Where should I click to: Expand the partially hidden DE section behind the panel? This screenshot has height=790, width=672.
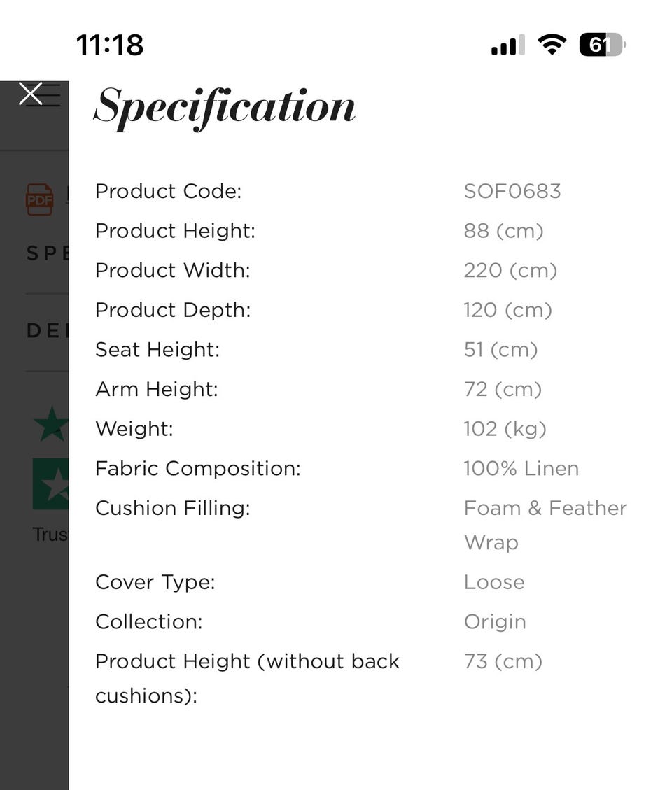pos(47,331)
